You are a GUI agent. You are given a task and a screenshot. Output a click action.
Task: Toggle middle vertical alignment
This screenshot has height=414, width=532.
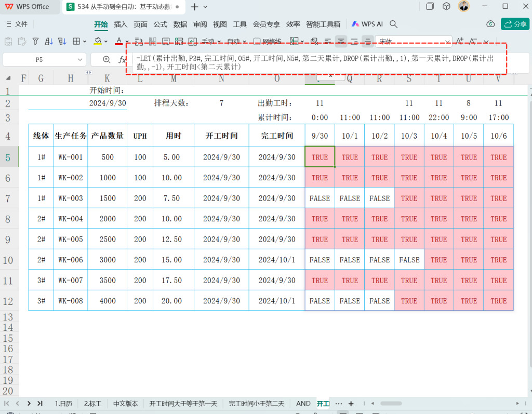[x=367, y=42]
